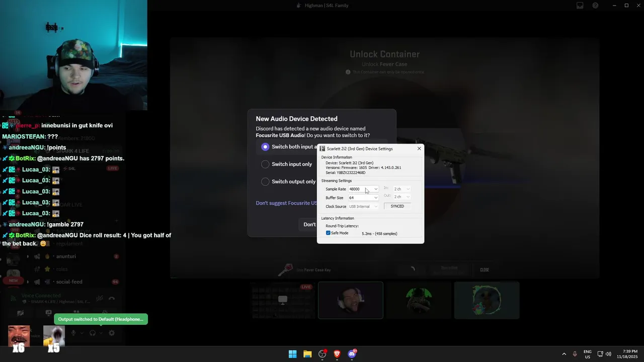Open File Explorer from taskbar
The image size is (644, 362).
307,354
